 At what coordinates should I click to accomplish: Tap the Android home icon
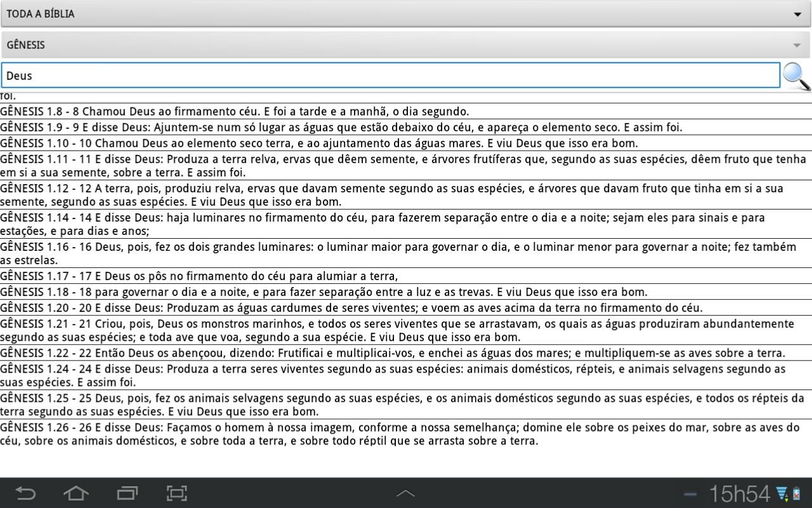click(x=75, y=493)
